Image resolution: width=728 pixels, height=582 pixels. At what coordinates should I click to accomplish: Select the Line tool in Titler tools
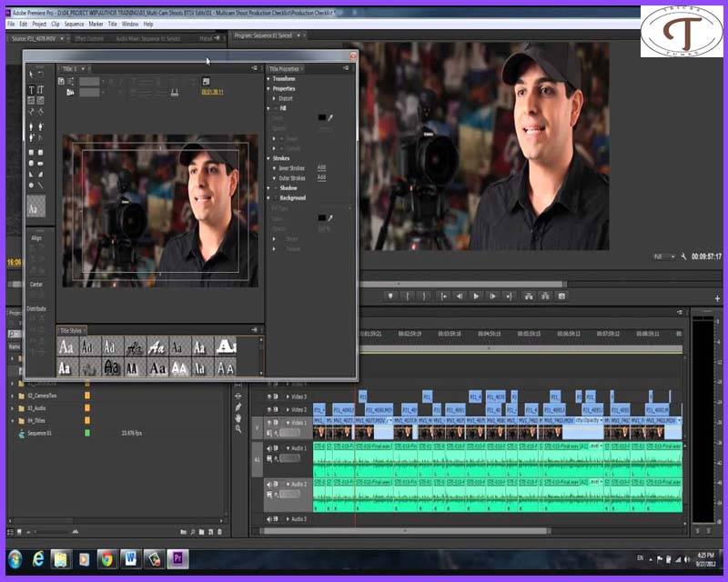[x=40, y=186]
